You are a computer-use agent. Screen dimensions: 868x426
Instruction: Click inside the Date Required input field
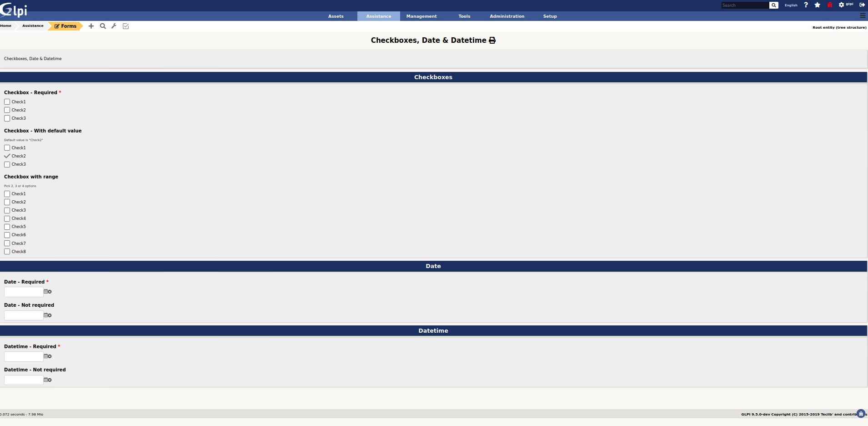click(23, 292)
